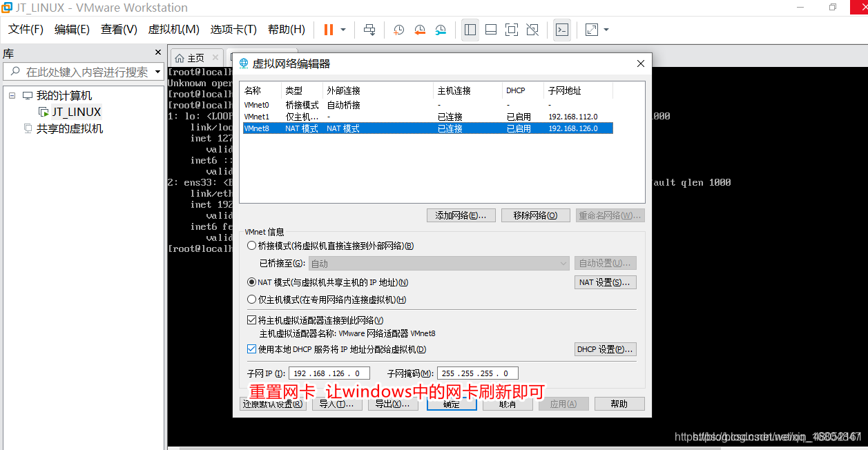The image size is (868, 450).
Task: Toggle 将主机虚拟适配器连接到此网络 checkbox
Action: [251, 320]
